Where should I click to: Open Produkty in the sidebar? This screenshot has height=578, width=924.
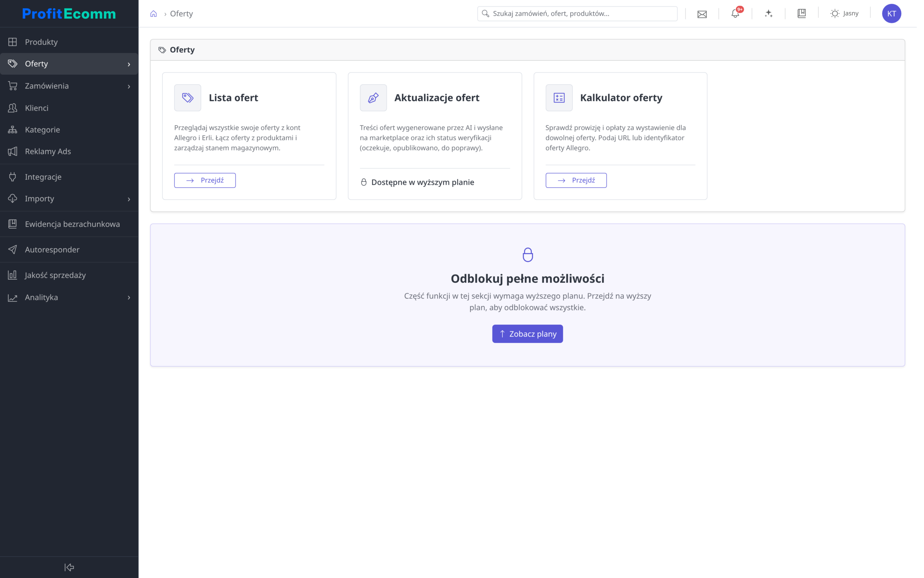point(69,42)
